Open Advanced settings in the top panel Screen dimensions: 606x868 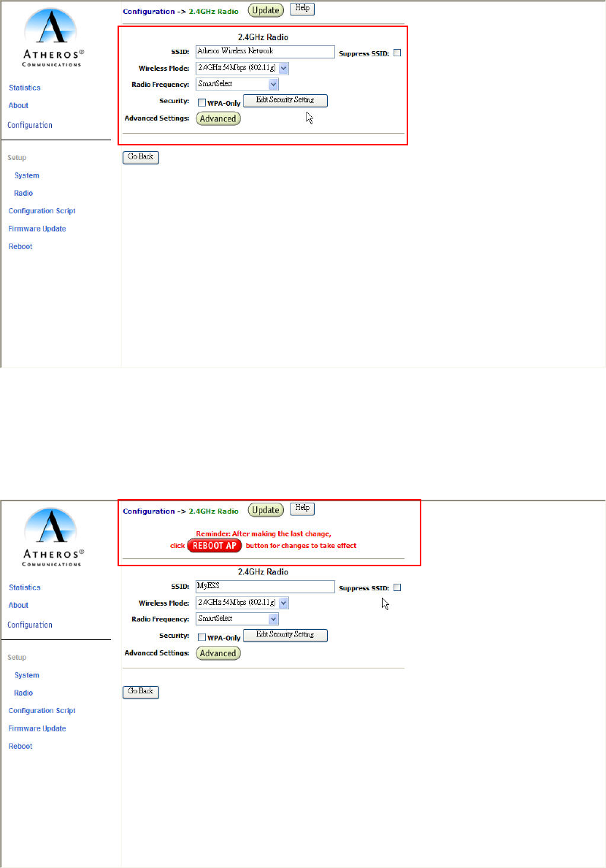point(218,119)
